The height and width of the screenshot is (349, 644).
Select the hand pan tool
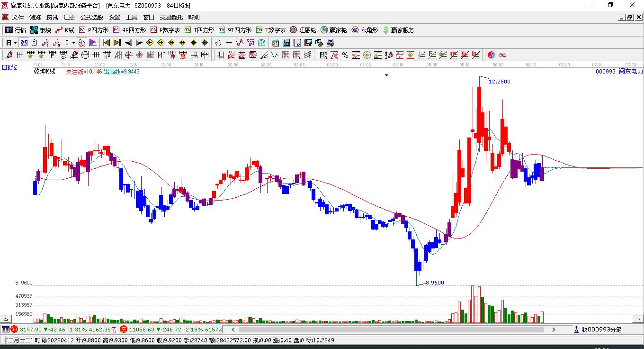coord(218,43)
